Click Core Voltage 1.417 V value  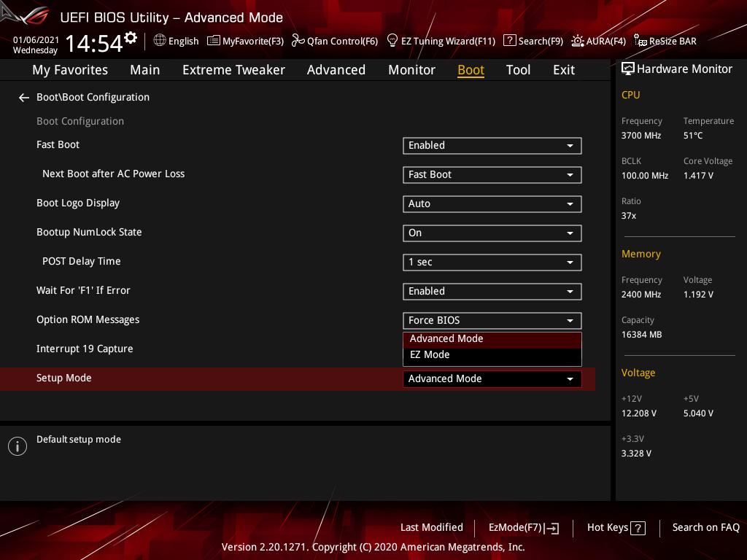698,176
